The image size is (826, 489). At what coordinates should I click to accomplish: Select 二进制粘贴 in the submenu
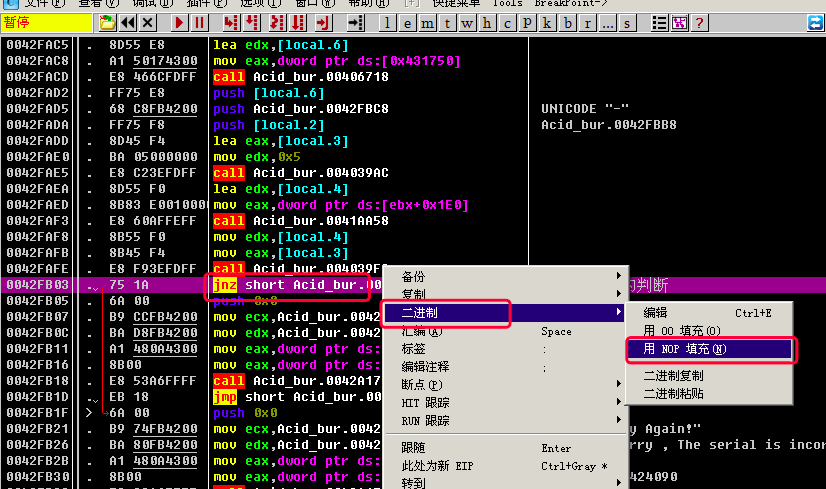click(709, 394)
